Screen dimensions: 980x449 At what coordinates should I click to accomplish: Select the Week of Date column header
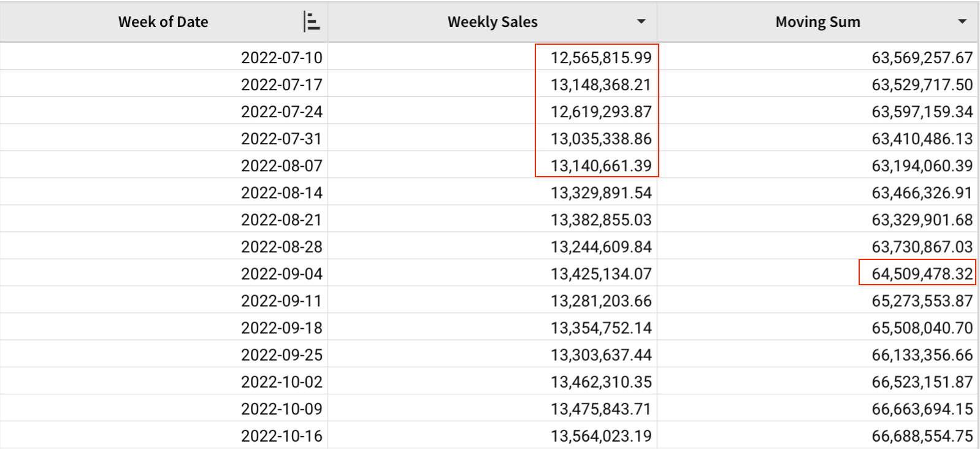pos(163,22)
